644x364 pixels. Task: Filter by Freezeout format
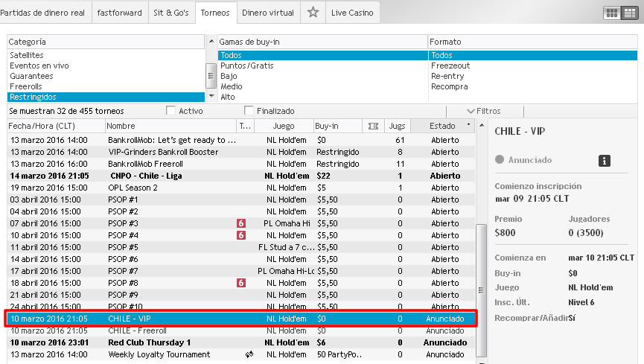click(450, 66)
